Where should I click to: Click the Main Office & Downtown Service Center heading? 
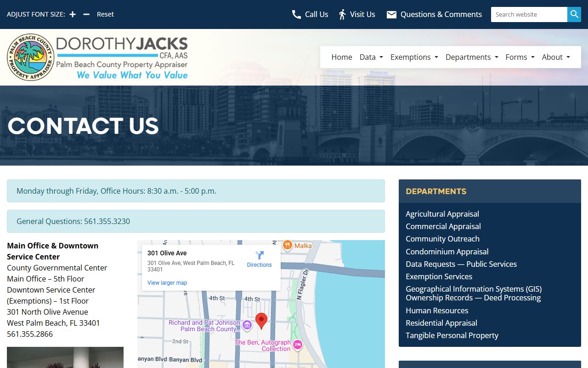[x=53, y=251]
